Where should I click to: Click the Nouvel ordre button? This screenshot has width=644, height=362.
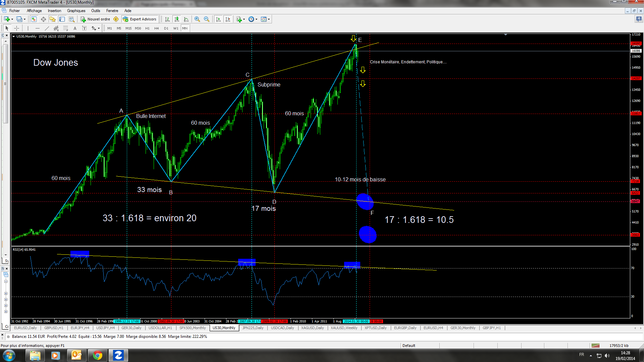(x=96, y=19)
